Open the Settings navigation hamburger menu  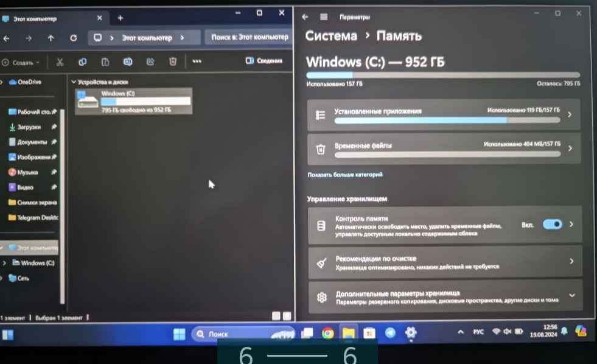[324, 17]
